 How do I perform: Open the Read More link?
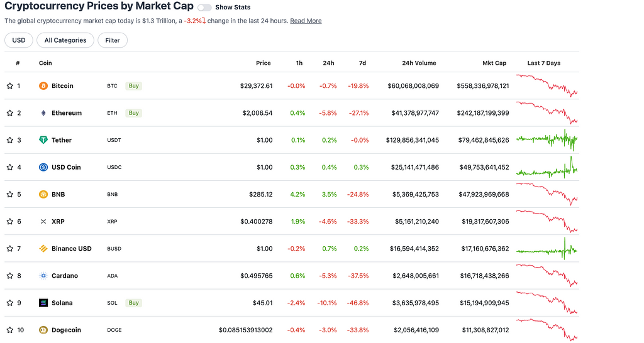click(x=306, y=21)
